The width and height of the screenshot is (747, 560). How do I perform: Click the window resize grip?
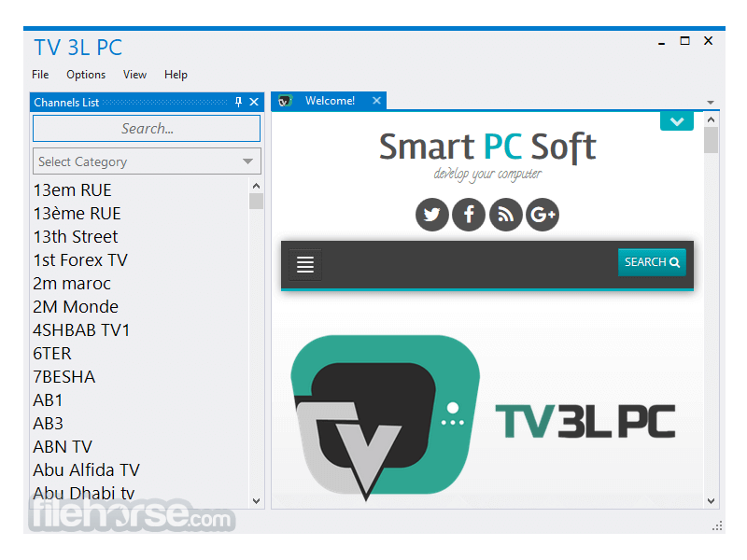tap(717, 525)
